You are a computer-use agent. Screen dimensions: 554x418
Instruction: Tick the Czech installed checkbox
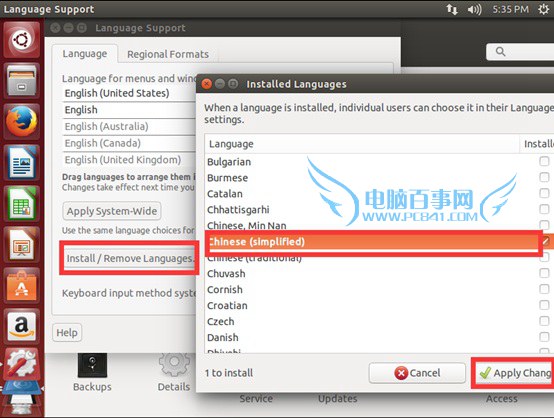pyautogui.click(x=544, y=321)
